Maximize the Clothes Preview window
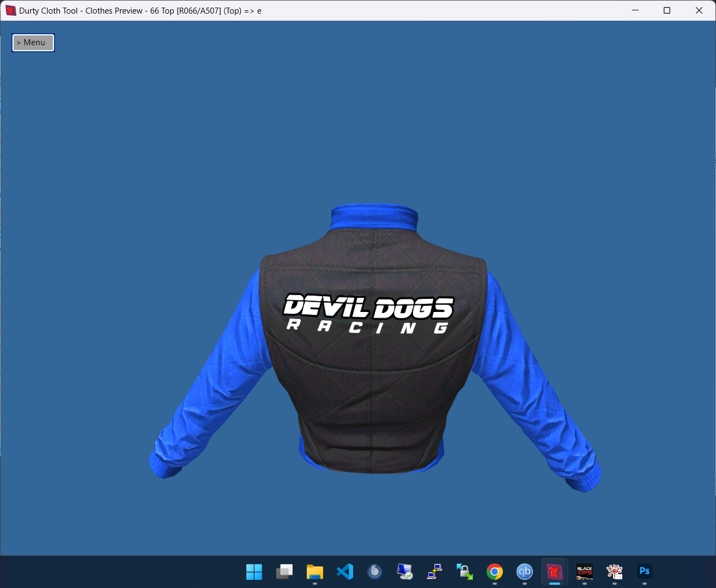716x588 pixels. [x=667, y=10]
